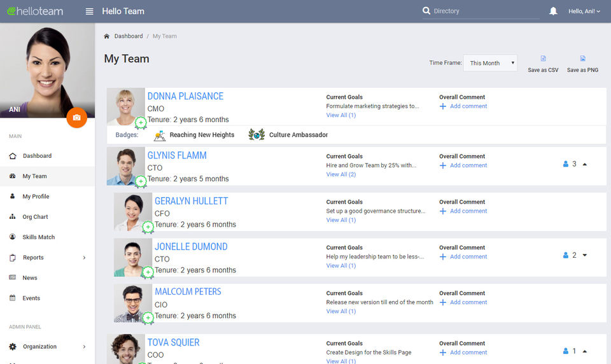Click green badge icon on Donna Plaisance photo

tap(141, 123)
